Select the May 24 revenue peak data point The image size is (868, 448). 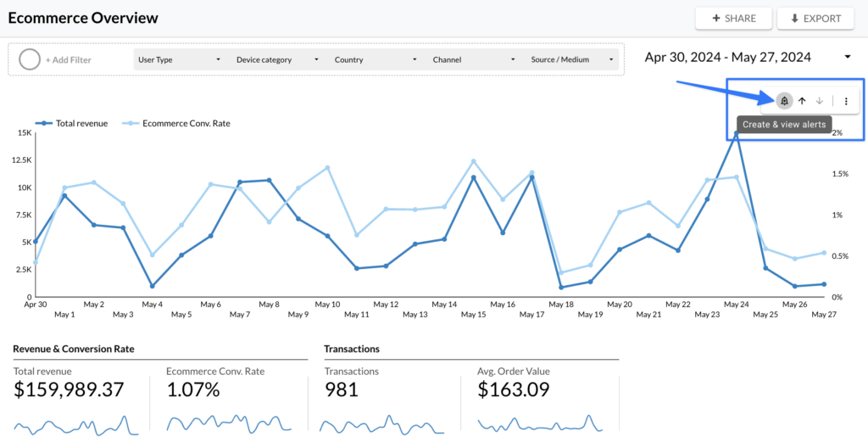(x=736, y=133)
